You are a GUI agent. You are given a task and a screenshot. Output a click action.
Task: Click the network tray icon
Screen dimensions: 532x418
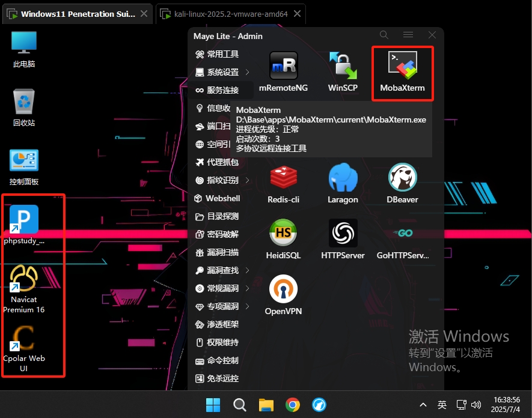462,405
